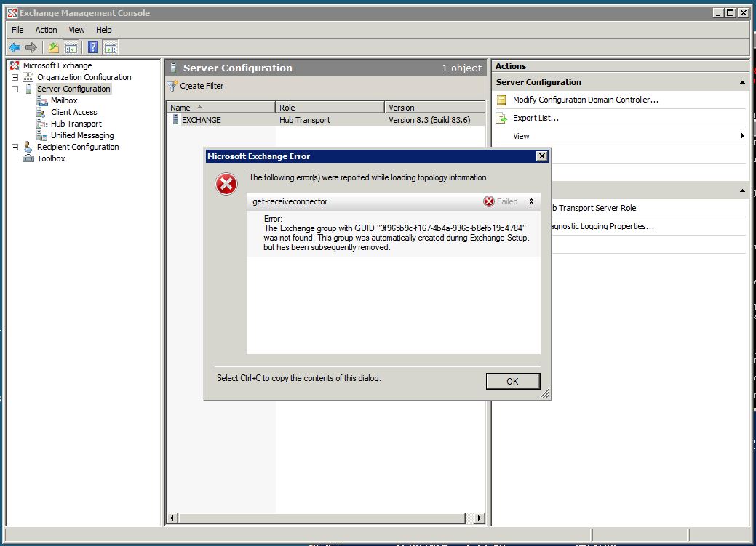
Task: Sort by the Name column header
Action: pyautogui.click(x=220, y=108)
